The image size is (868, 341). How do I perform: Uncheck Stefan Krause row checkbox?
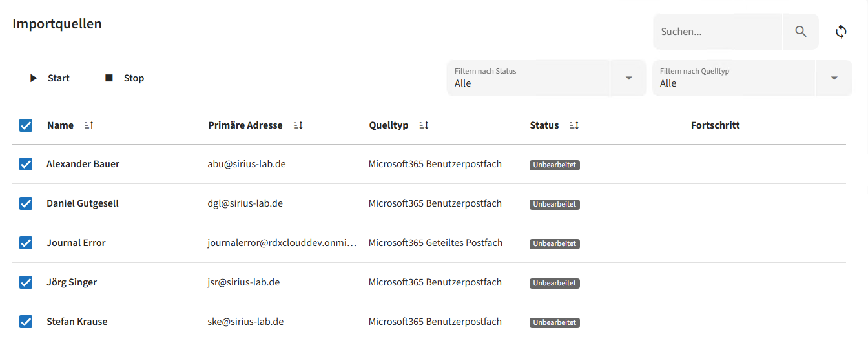coord(26,322)
